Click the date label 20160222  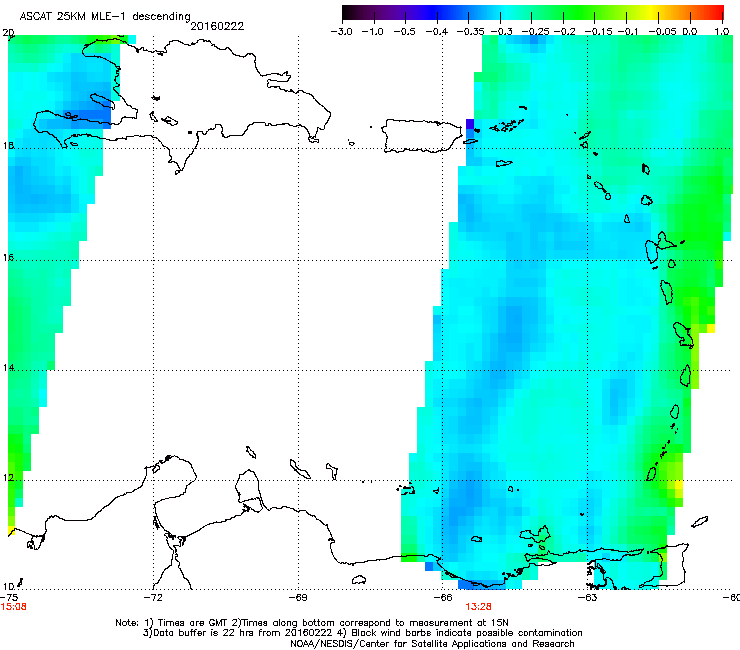pos(217,26)
